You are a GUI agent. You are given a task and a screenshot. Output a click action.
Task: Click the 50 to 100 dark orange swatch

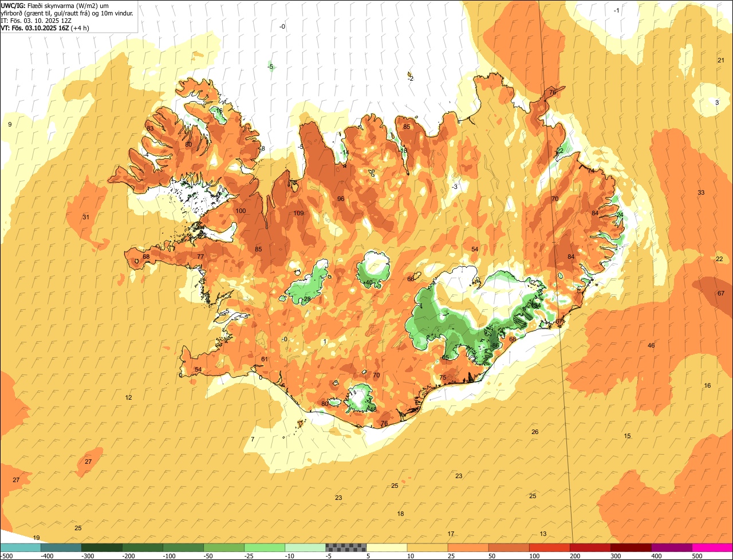pyautogui.click(x=509, y=547)
